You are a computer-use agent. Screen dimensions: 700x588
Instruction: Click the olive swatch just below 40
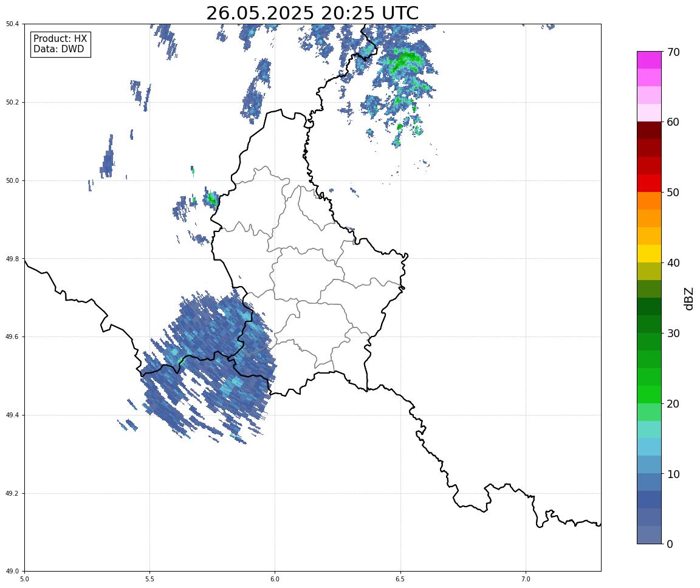pyautogui.click(x=649, y=272)
